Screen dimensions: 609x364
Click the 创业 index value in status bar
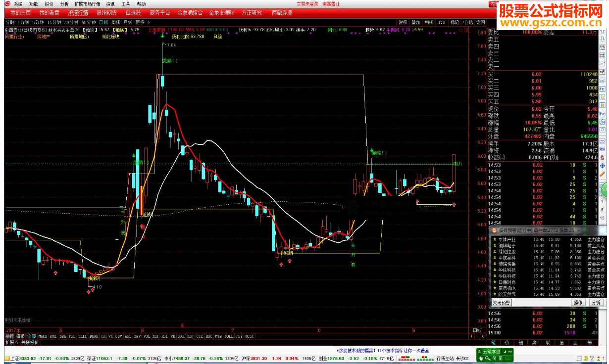[336, 358]
